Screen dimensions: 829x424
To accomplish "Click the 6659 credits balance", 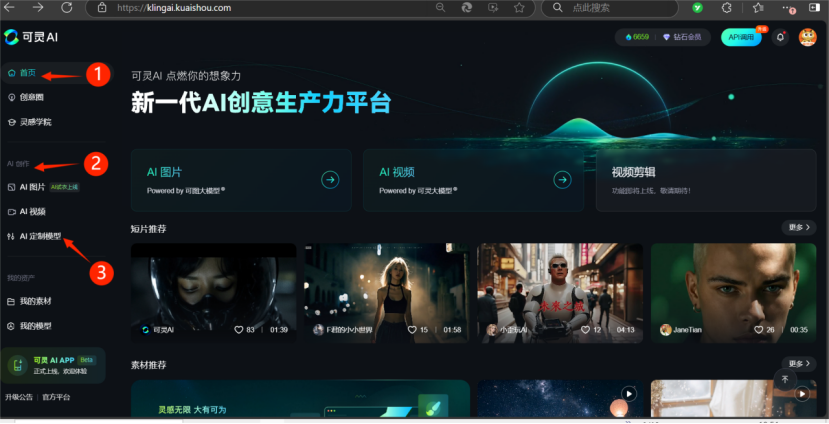I will coord(637,37).
